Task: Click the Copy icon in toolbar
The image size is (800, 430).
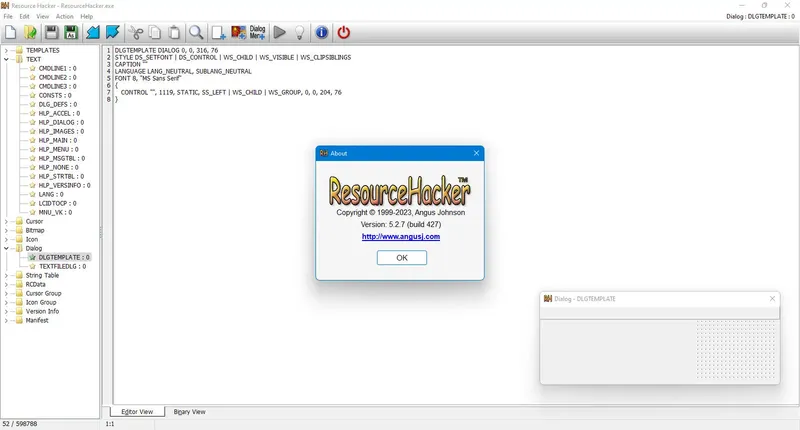Action: pos(155,33)
